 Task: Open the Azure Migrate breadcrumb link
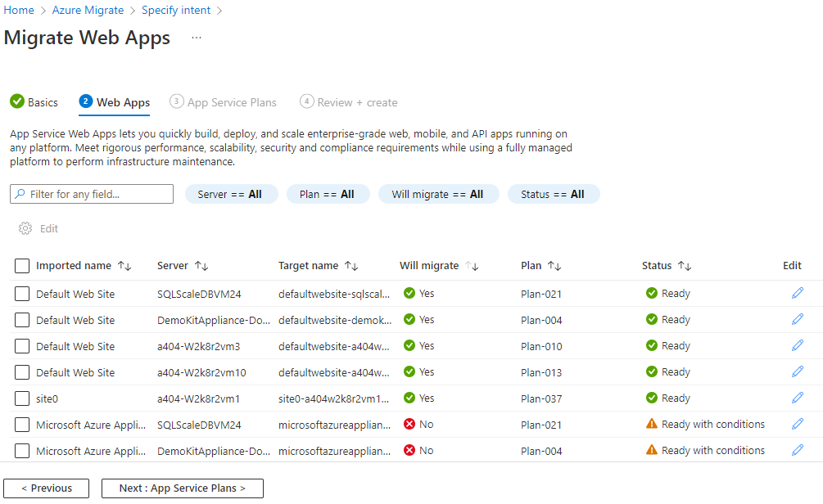[88, 10]
